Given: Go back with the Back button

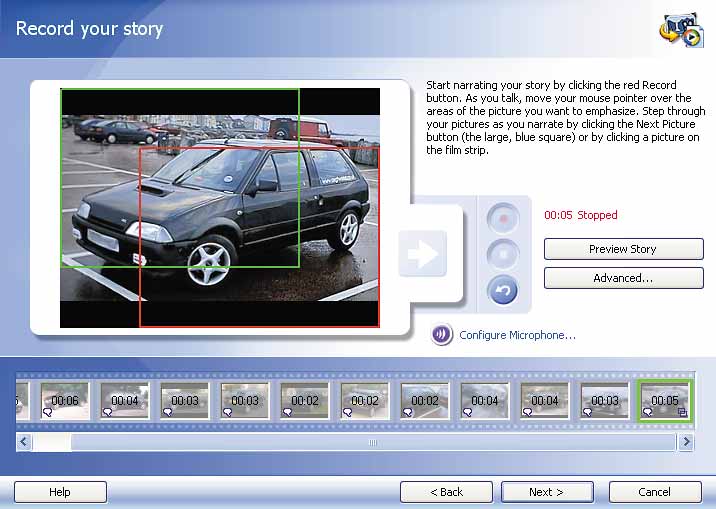Looking at the screenshot, I should [446, 492].
